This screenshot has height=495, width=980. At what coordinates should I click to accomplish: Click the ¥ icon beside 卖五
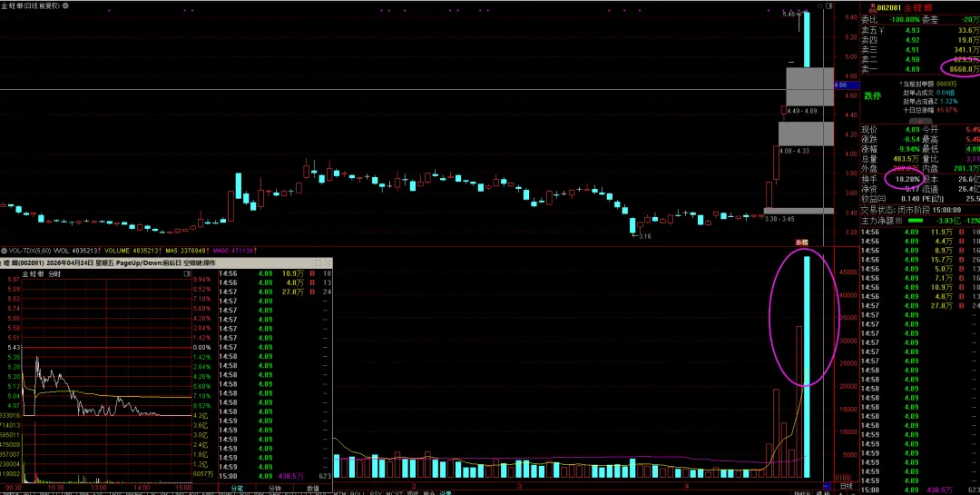(x=881, y=30)
